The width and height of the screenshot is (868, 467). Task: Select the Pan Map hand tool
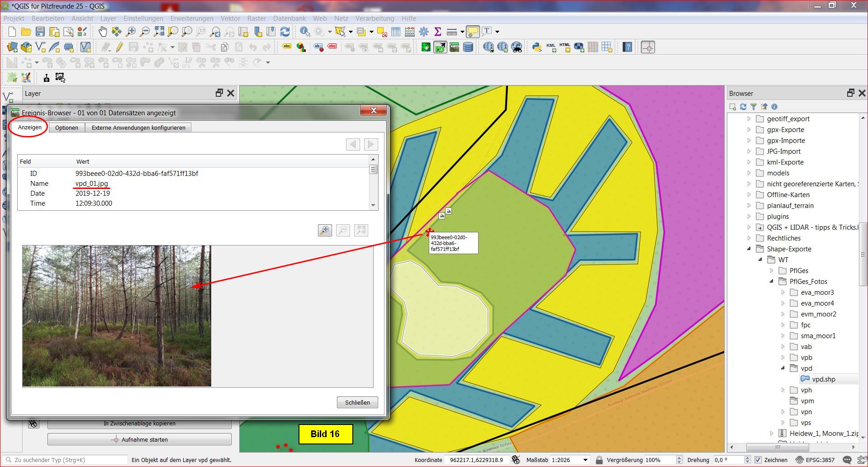pyautogui.click(x=103, y=31)
